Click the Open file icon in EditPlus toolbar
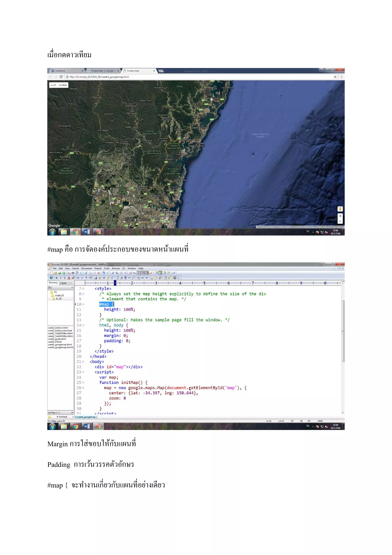The width and height of the screenshot is (392, 555). click(x=56, y=273)
